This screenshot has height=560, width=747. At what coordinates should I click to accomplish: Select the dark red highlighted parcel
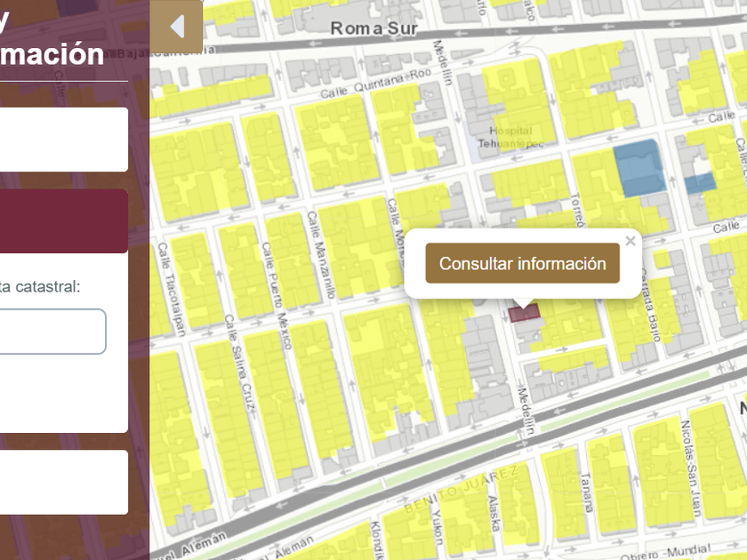pyautogui.click(x=524, y=313)
